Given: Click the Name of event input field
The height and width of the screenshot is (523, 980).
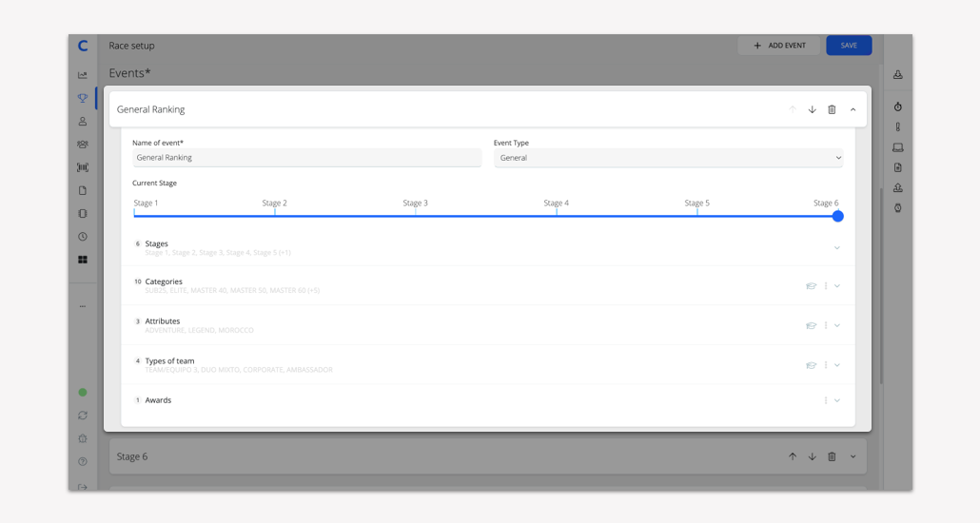Looking at the screenshot, I should click(307, 158).
